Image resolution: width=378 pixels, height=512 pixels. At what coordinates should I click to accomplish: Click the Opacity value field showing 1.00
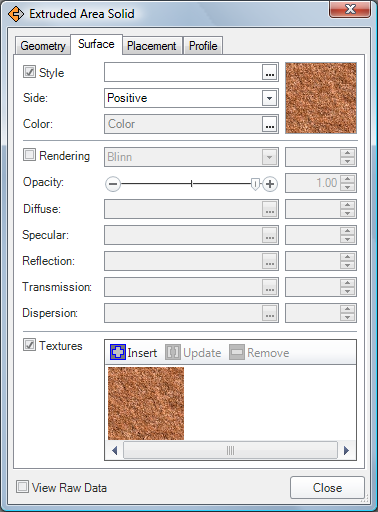(313, 183)
